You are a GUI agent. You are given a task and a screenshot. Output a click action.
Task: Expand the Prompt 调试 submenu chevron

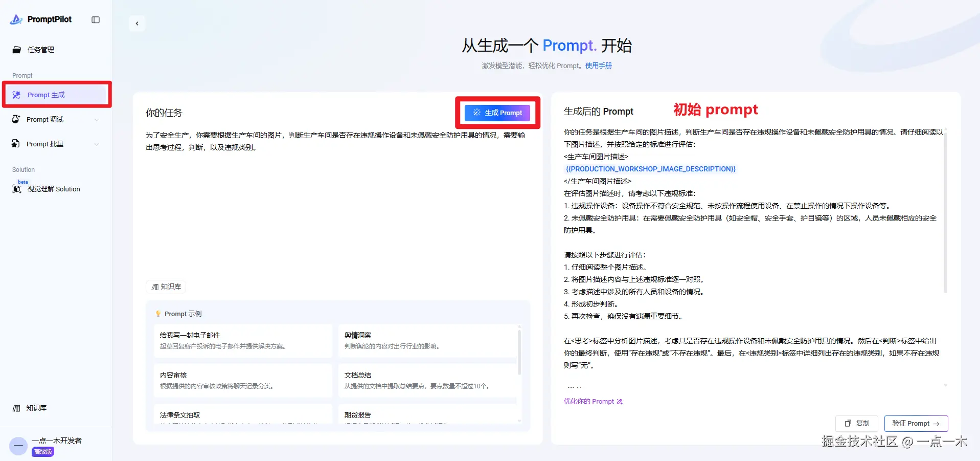click(x=97, y=120)
